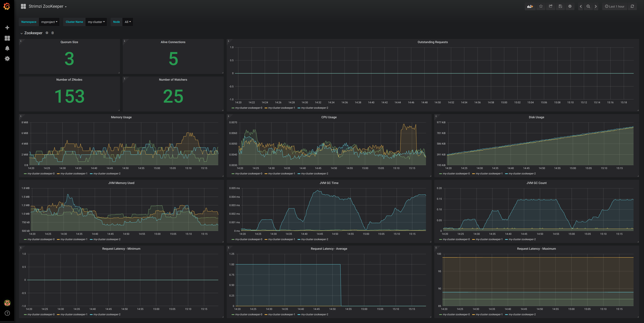The width and height of the screenshot is (644, 323).
Task: Refresh the dashboard
Action: point(632,7)
